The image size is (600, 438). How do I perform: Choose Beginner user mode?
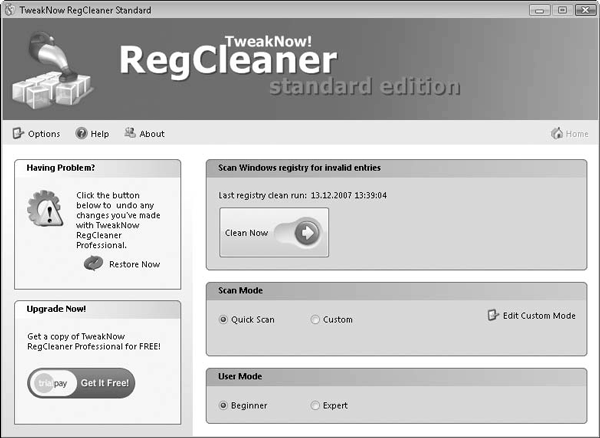point(223,405)
